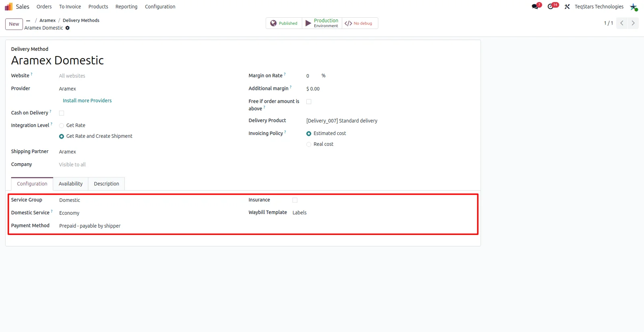644x332 pixels.
Task: Open the activities clock icon
Action: point(551,6)
